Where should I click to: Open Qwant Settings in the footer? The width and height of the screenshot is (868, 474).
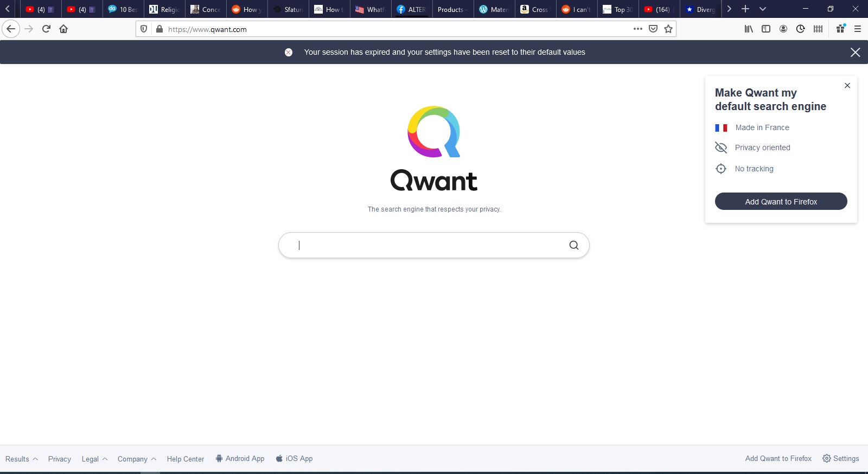pyautogui.click(x=841, y=458)
